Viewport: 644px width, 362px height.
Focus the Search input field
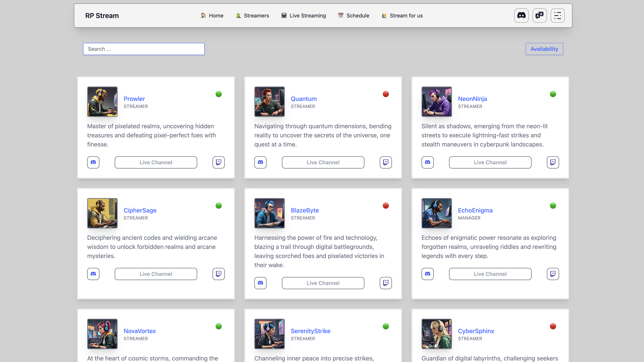pyautogui.click(x=144, y=49)
